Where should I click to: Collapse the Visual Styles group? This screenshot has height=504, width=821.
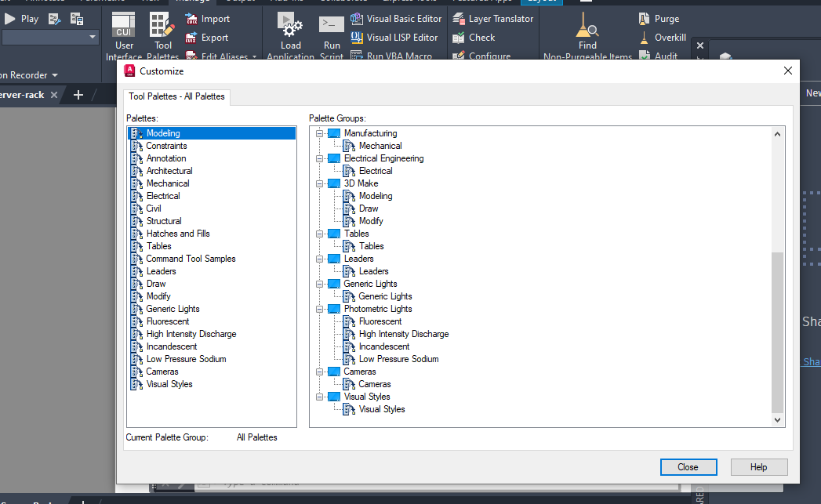coord(319,397)
